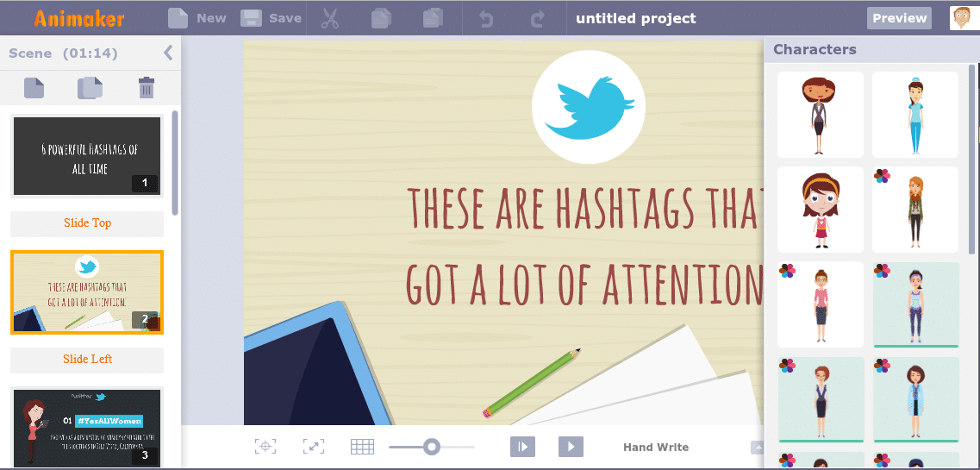Viewport: 980px width, 470px height.
Task: Toggle full screen canvas view
Action: (x=314, y=447)
